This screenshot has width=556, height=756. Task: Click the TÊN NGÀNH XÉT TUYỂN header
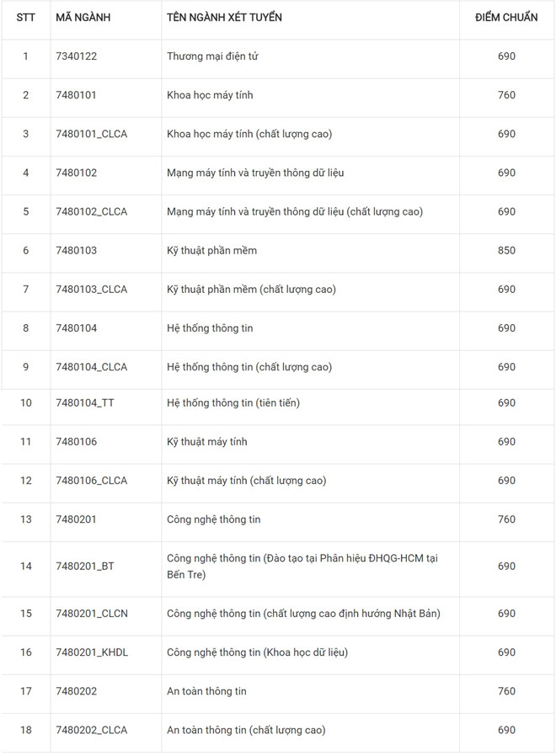pyautogui.click(x=224, y=18)
